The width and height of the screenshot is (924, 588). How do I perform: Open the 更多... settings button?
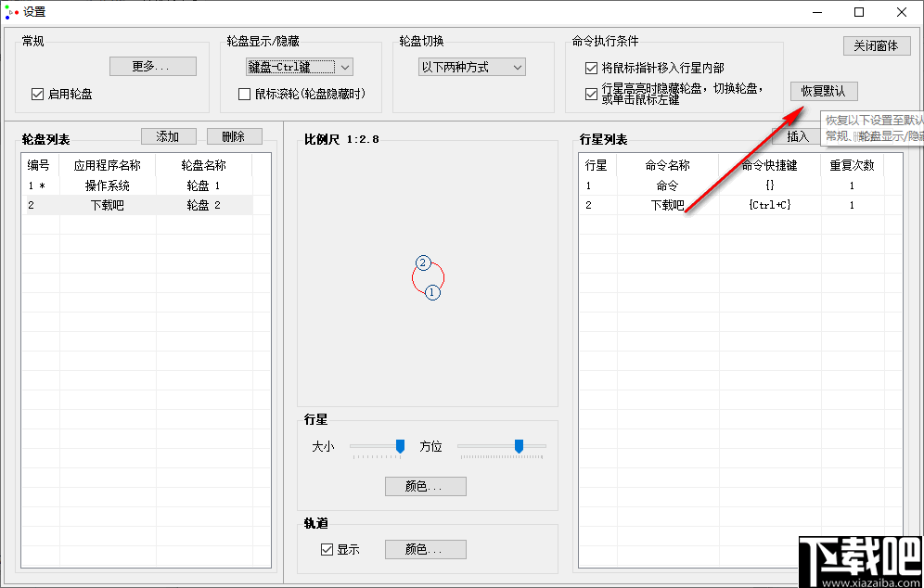click(x=152, y=66)
